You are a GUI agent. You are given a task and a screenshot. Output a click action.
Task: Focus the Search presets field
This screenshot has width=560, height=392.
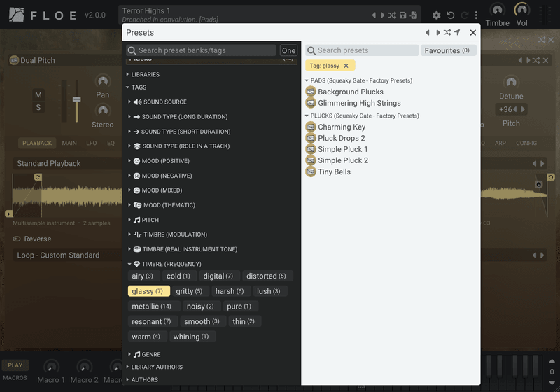tap(362, 50)
